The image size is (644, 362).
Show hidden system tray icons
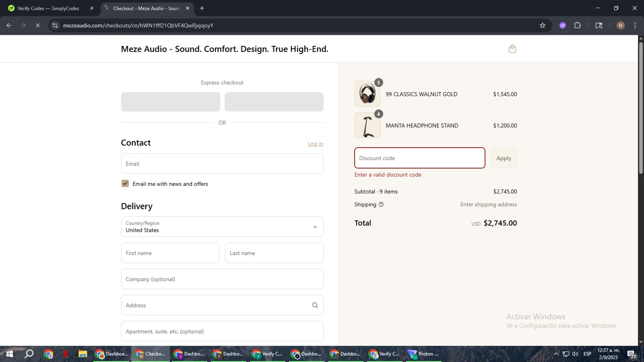click(x=556, y=354)
